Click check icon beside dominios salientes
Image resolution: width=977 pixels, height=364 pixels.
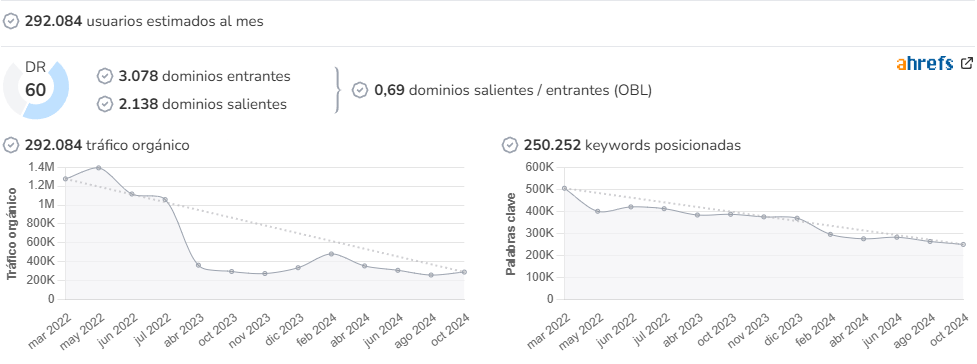pos(105,104)
